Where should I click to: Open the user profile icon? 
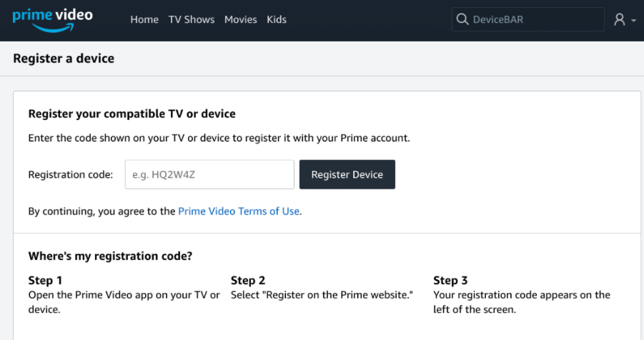pos(620,20)
